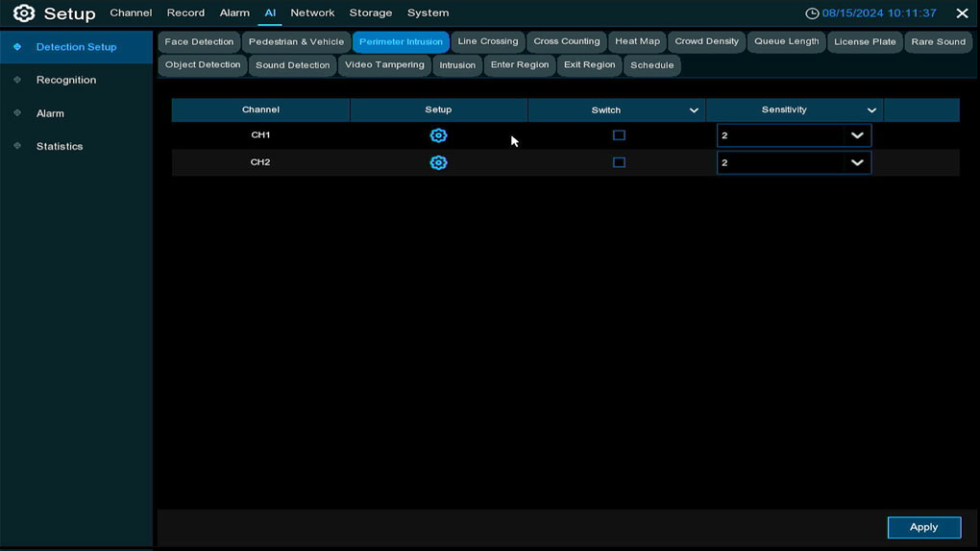The width and height of the screenshot is (980, 551).
Task: Switch to the Video Tampering tab
Action: click(x=384, y=65)
